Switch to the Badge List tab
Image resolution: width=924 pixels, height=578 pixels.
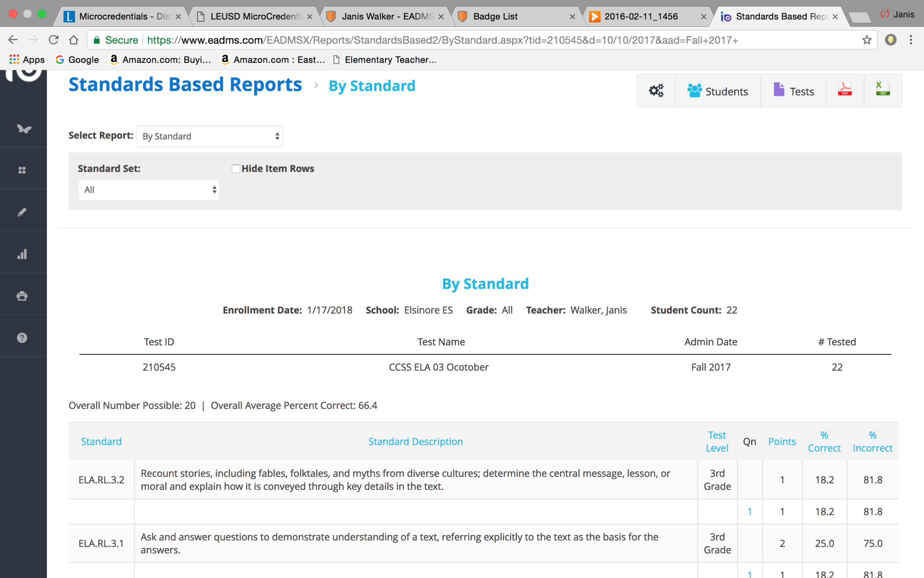(x=495, y=17)
